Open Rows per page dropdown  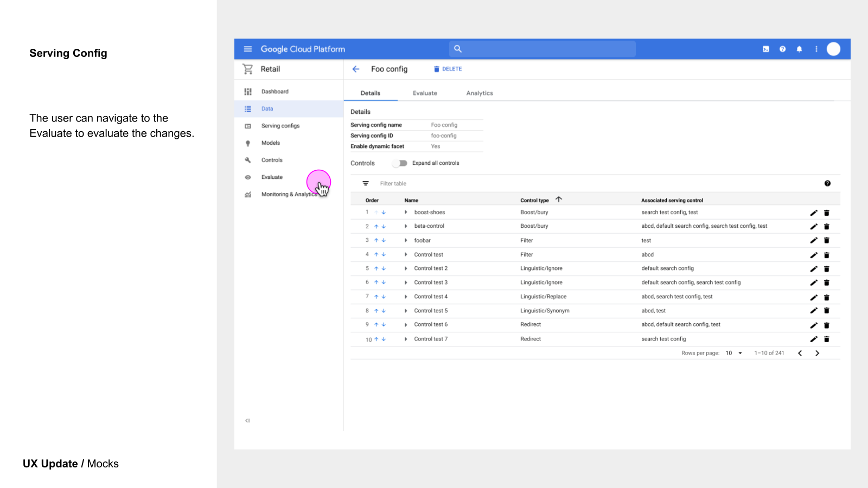point(734,353)
